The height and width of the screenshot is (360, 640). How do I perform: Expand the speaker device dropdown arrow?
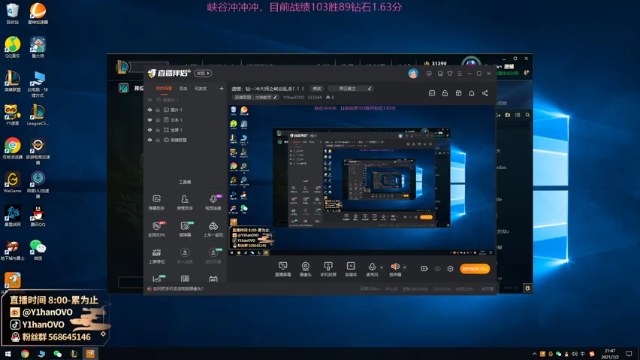point(404,268)
